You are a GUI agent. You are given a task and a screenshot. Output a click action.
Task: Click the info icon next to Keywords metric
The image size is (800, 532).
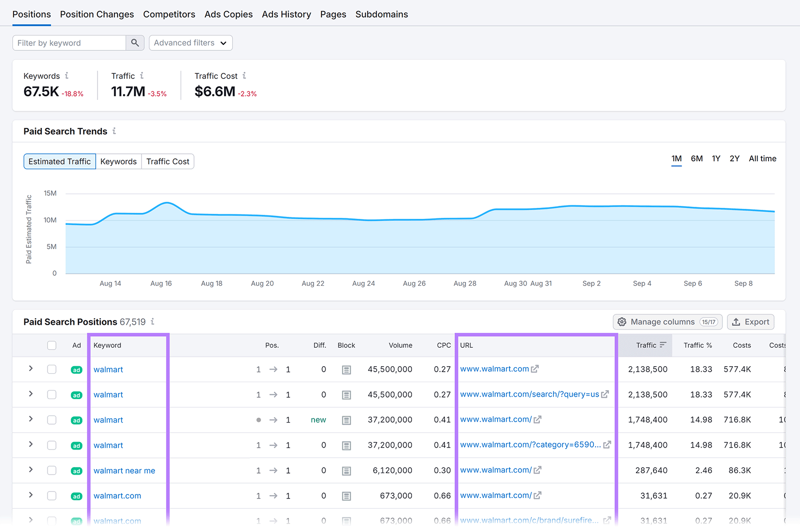67,76
